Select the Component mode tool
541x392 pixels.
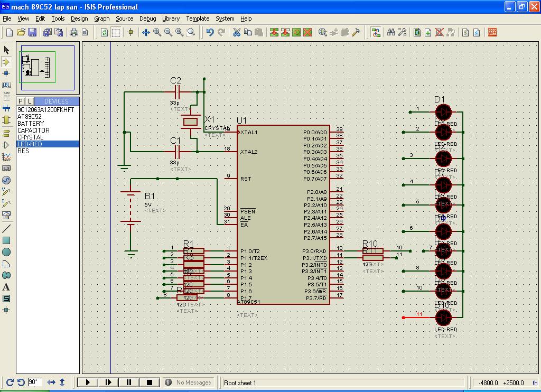(x=6, y=62)
